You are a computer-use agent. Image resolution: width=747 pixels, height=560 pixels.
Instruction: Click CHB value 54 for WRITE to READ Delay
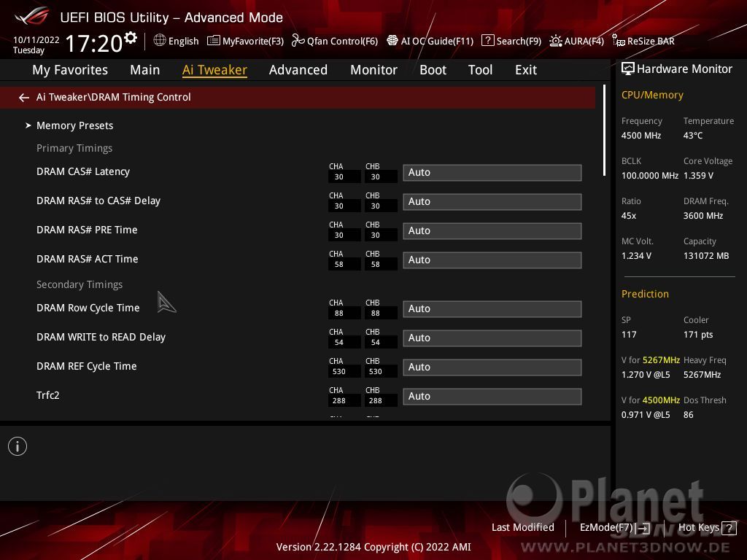(381, 343)
